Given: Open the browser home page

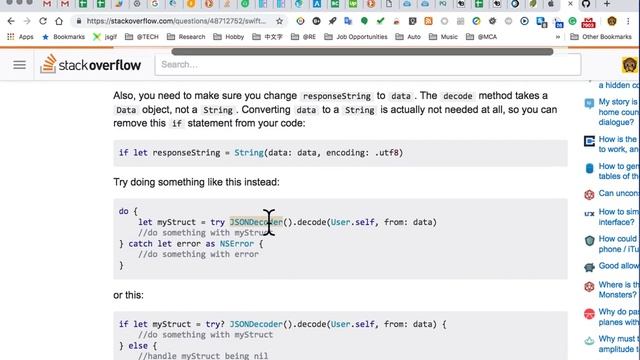Looking at the screenshot, I should [x=59, y=21].
